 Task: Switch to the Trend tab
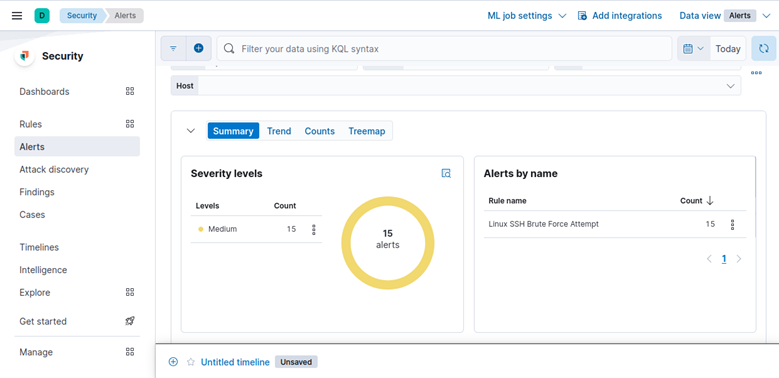pos(279,131)
